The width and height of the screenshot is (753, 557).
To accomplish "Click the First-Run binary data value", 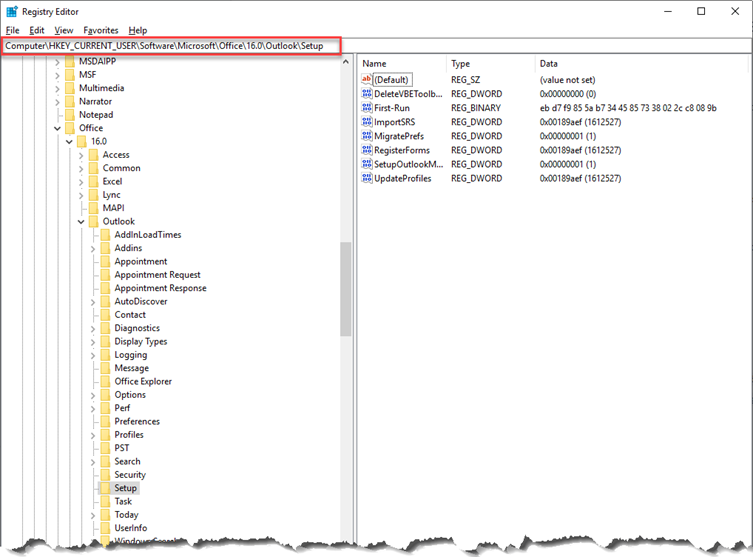I will (628, 108).
